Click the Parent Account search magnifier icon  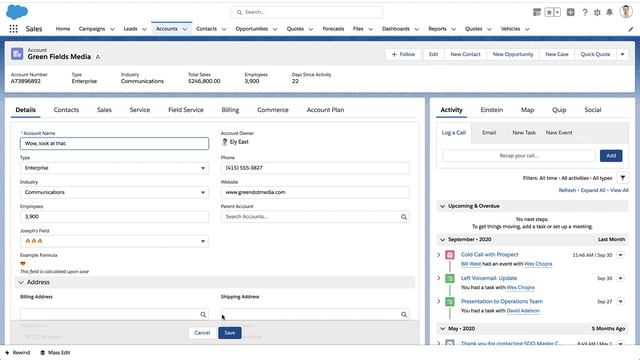click(404, 217)
